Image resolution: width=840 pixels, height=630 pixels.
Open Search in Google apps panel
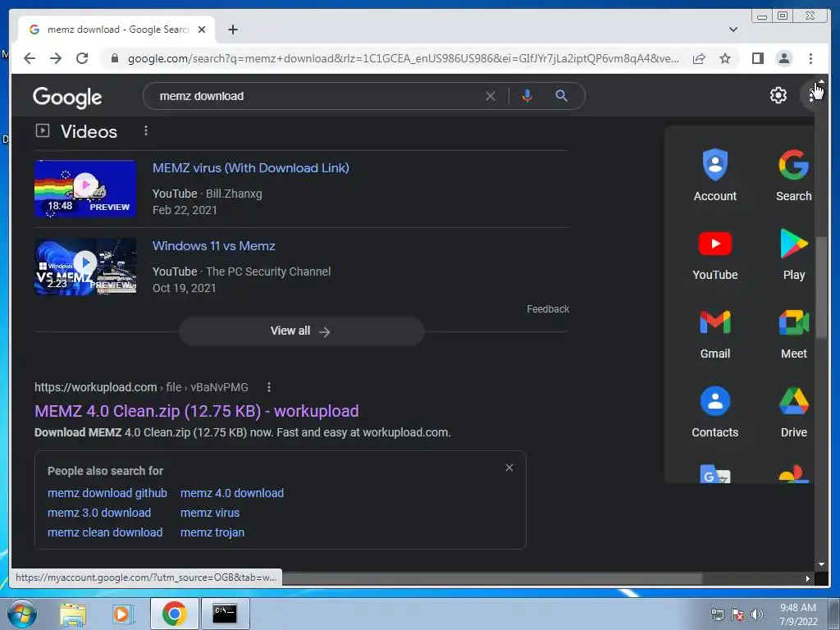click(x=794, y=176)
